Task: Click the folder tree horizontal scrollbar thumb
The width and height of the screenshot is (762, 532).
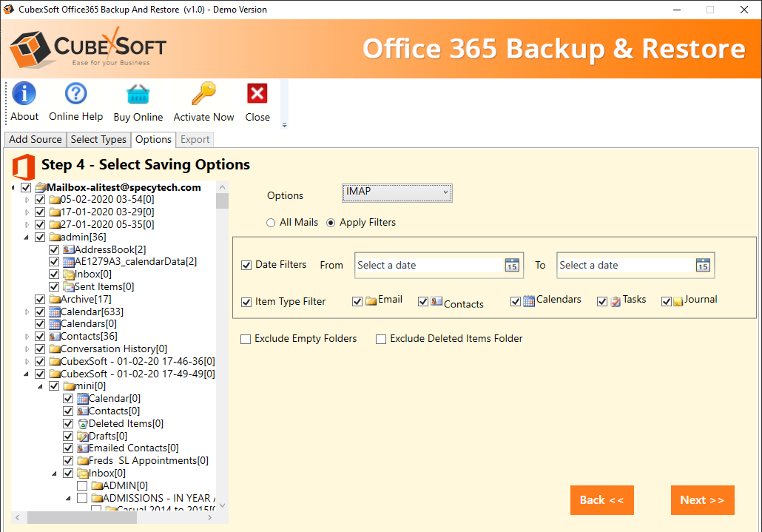Action: click(x=81, y=518)
